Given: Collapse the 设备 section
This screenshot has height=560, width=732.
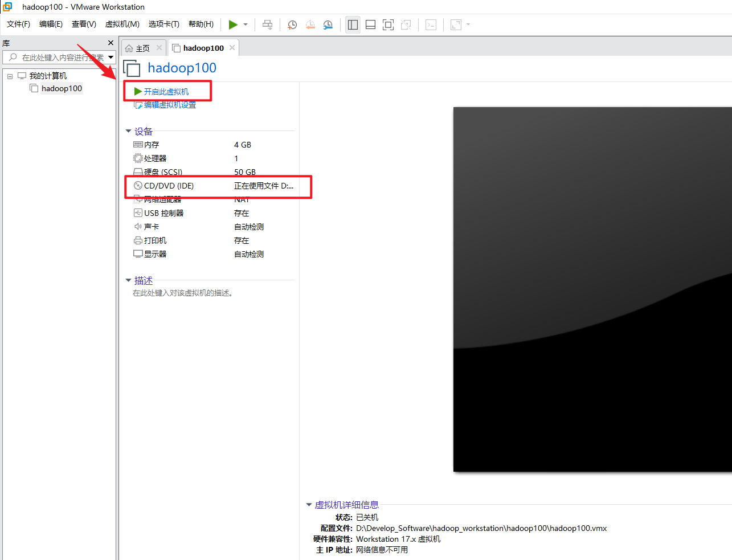Looking at the screenshot, I should point(128,131).
